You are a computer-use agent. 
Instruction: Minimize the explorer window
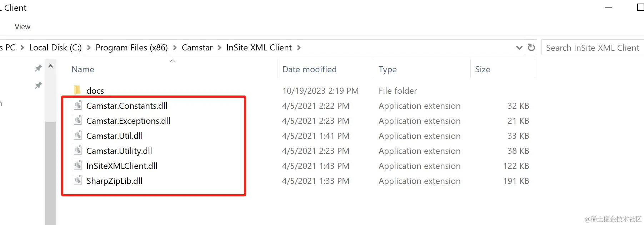[x=608, y=7]
